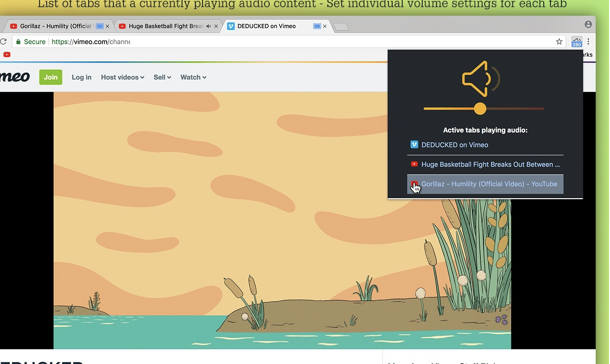Click the speaker indicator on the Basketball tab

pos(208,26)
